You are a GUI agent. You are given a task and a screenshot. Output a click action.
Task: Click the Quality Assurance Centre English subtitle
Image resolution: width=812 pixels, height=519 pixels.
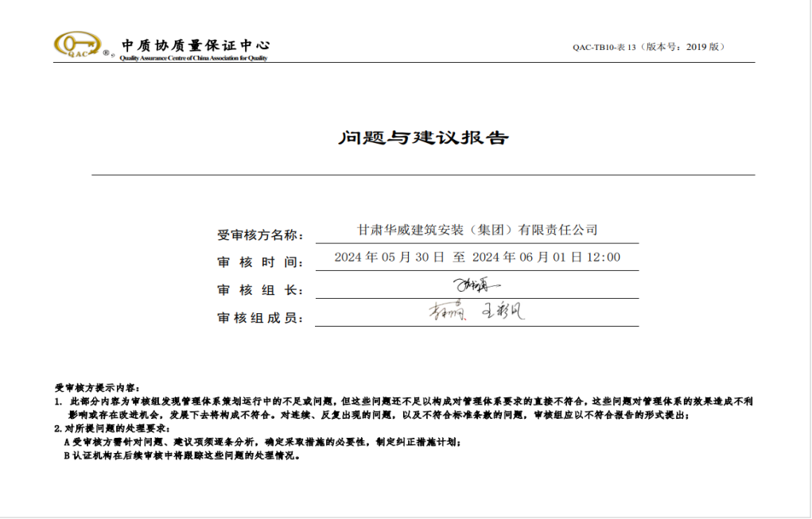pyautogui.click(x=193, y=58)
